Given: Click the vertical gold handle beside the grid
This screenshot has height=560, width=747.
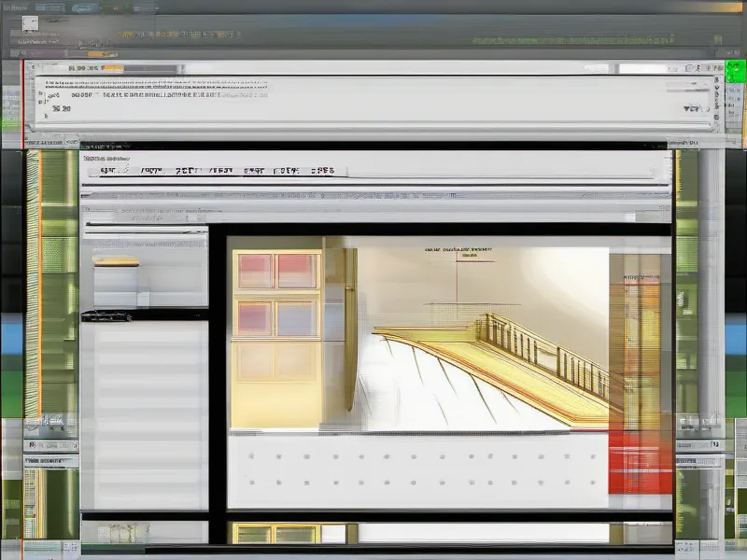Looking at the screenshot, I should tap(349, 327).
